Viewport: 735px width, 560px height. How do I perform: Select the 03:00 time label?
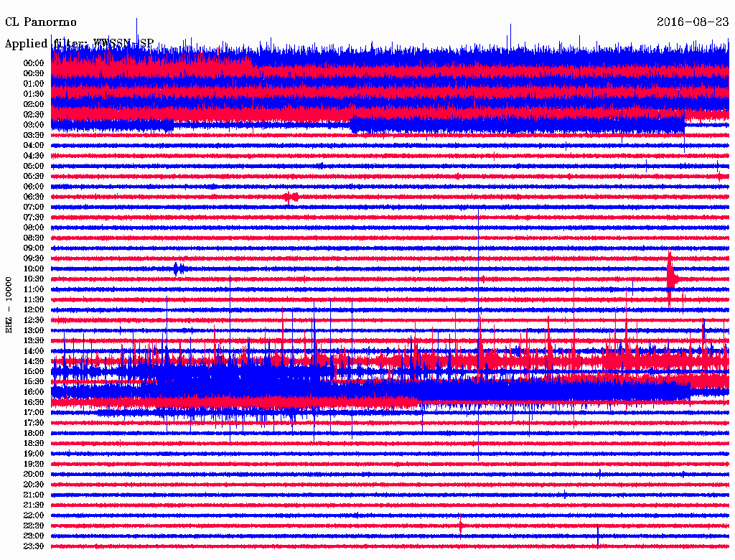click(33, 125)
